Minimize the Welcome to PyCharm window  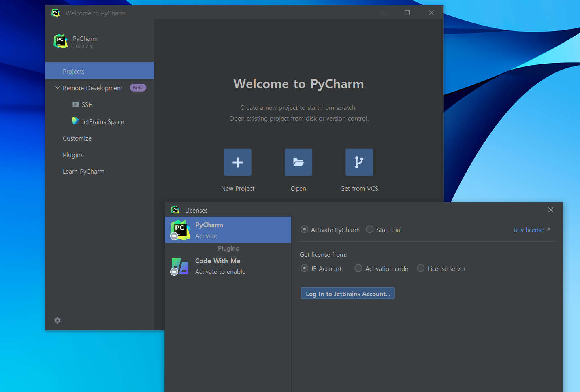coord(384,13)
